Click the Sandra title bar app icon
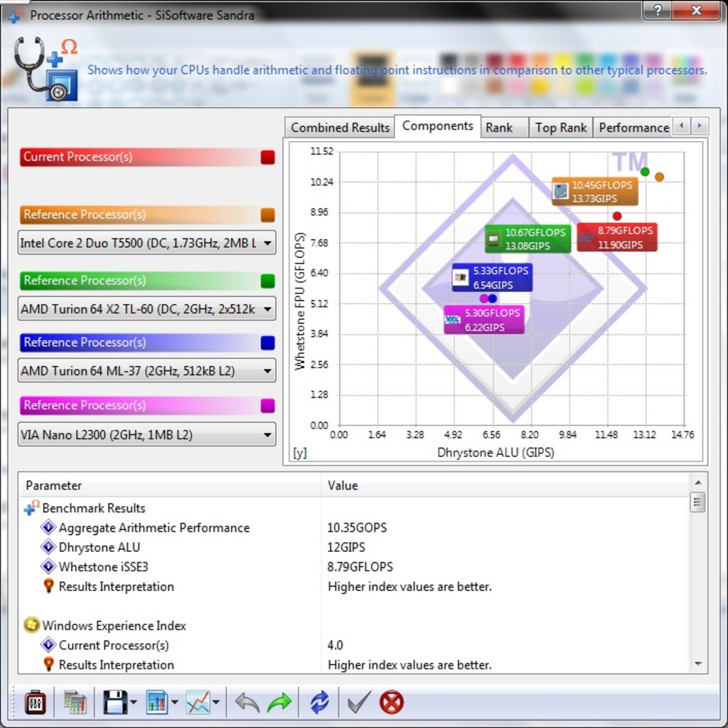 16,16
